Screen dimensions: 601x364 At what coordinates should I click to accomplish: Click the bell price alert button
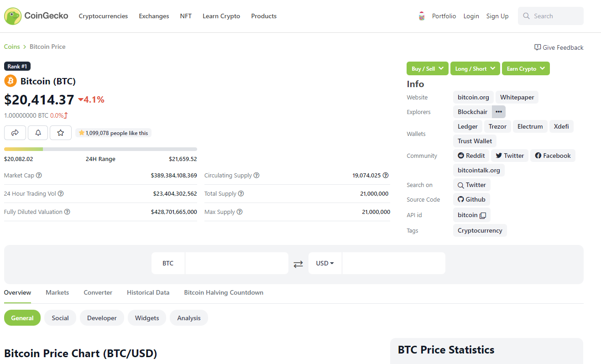[x=38, y=133]
